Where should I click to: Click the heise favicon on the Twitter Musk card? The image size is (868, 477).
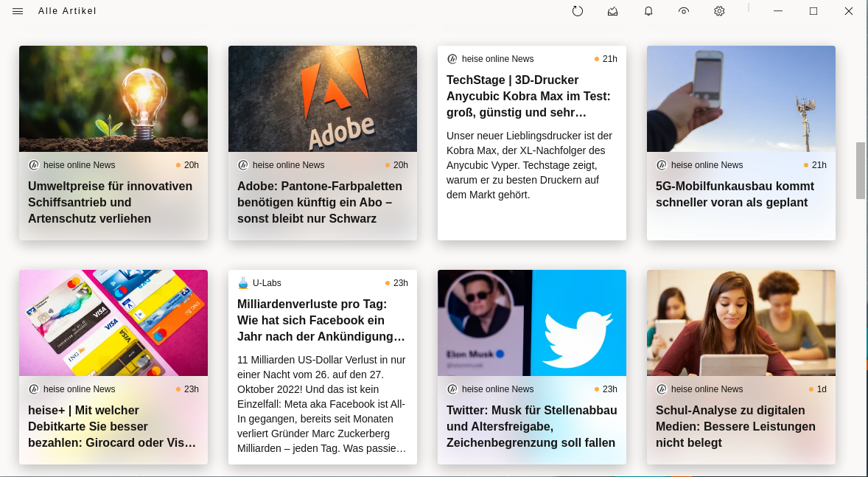pyautogui.click(x=452, y=389)
